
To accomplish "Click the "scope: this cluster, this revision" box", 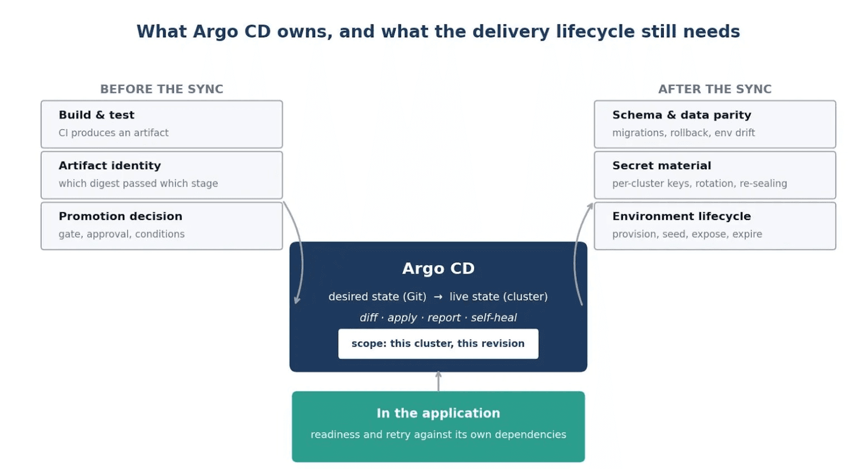I will click(x=438, y=344).
